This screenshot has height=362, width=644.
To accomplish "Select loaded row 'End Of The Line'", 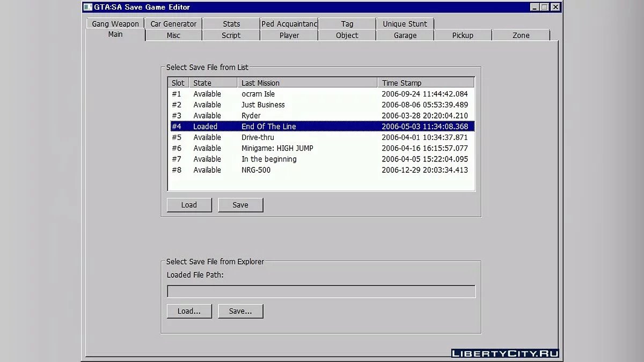I will click(321, 127).
